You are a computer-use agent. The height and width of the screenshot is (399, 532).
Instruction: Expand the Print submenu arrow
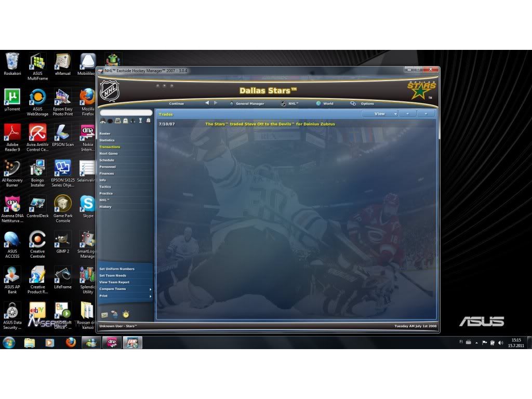click(150, 296)
